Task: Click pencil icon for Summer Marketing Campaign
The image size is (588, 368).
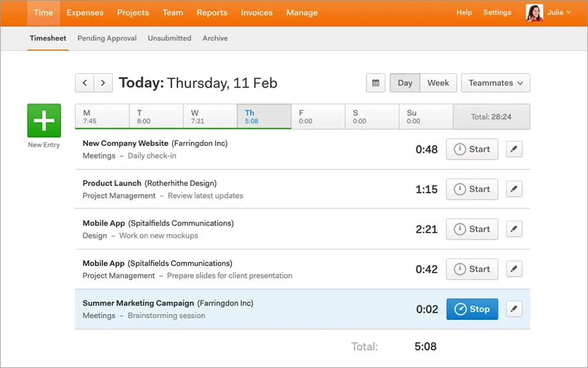Action: tap(514, 309)
